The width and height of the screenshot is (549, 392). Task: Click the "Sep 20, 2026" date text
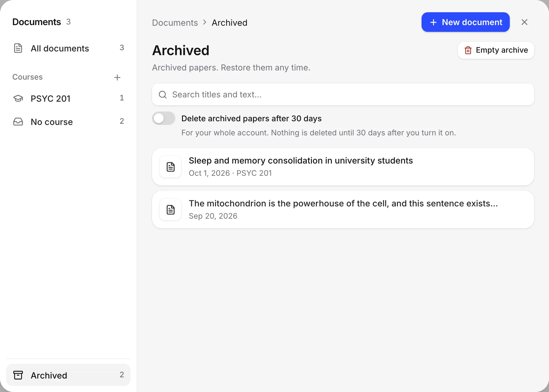[x=213, y=216]
